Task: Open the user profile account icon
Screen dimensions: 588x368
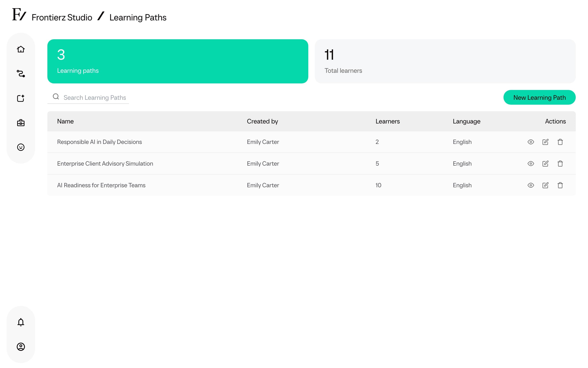Action: (21, 347)
